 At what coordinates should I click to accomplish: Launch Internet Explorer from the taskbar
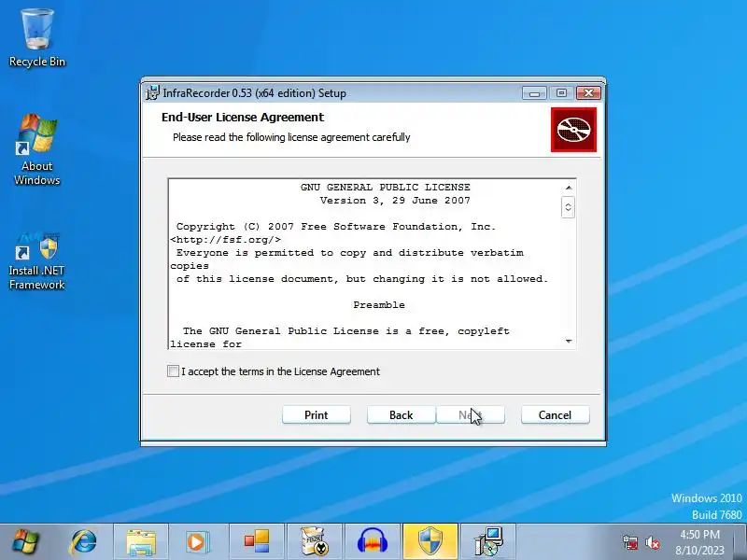84,541
